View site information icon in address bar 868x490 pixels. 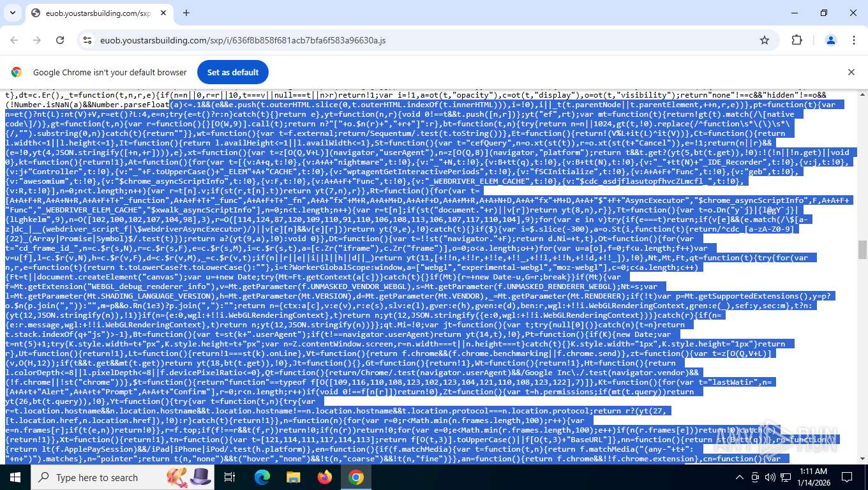(88, 40)
